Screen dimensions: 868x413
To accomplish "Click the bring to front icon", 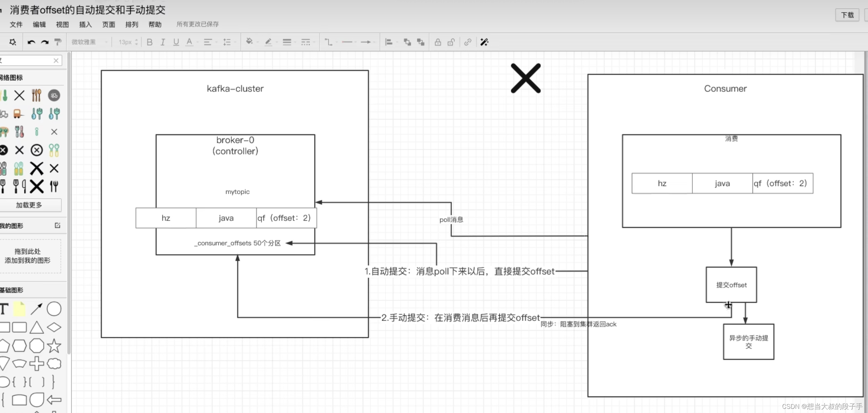I will pos(407,42).
